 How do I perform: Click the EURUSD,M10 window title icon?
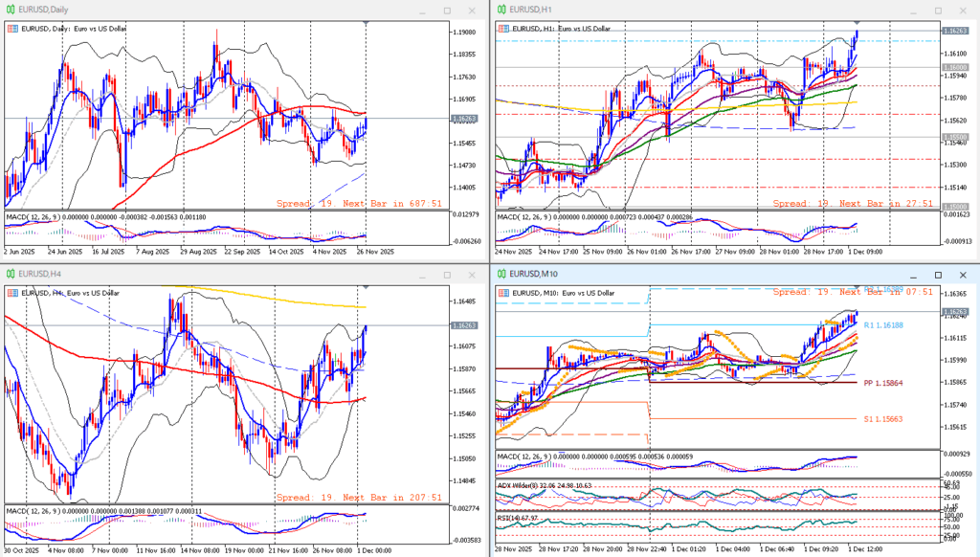501,273
